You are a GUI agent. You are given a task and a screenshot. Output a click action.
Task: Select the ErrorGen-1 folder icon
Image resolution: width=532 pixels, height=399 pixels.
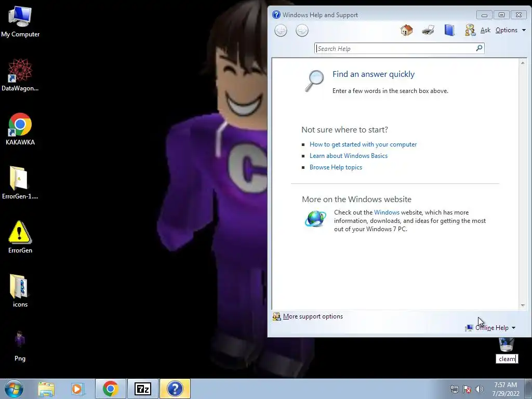[20, 182]
